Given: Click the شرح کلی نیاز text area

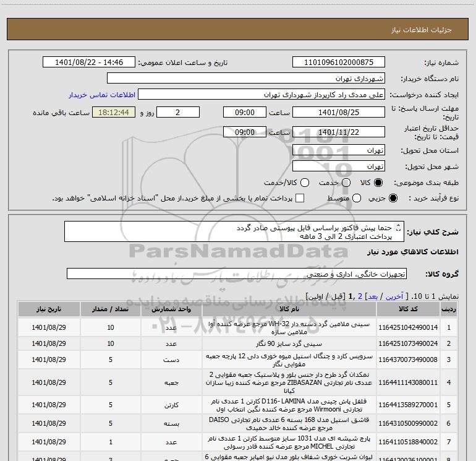Looking at the screenshot, I should coord(234,231).
